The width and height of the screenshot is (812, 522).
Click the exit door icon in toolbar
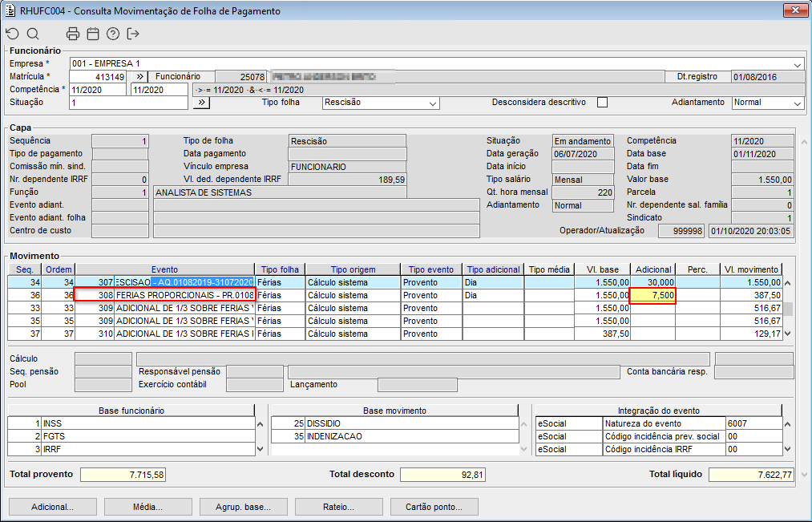click(x=133, y=34)
